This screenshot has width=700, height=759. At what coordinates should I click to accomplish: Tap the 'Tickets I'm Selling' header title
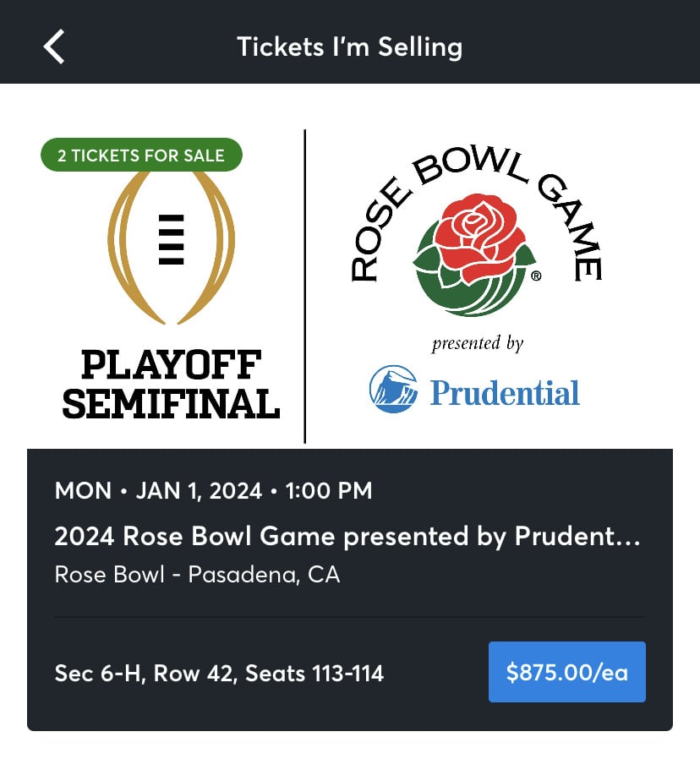pos(349,46)
